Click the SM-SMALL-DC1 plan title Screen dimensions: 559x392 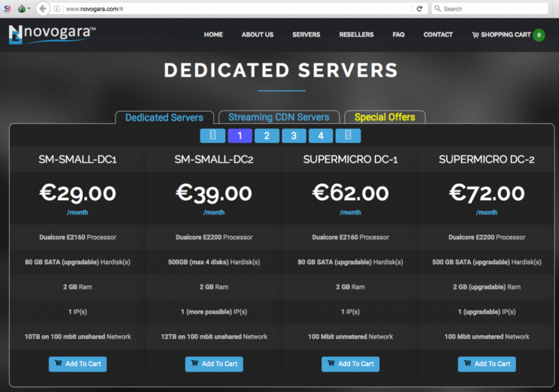77,160
